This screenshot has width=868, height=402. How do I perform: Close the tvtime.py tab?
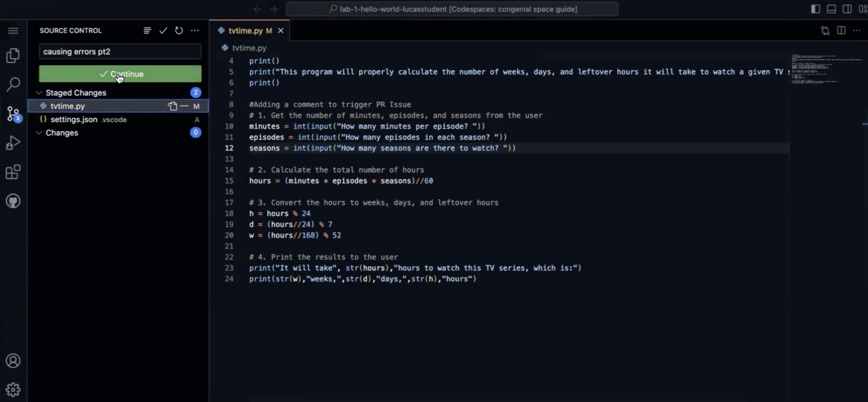pyautogui.click(x=281, y=31)
